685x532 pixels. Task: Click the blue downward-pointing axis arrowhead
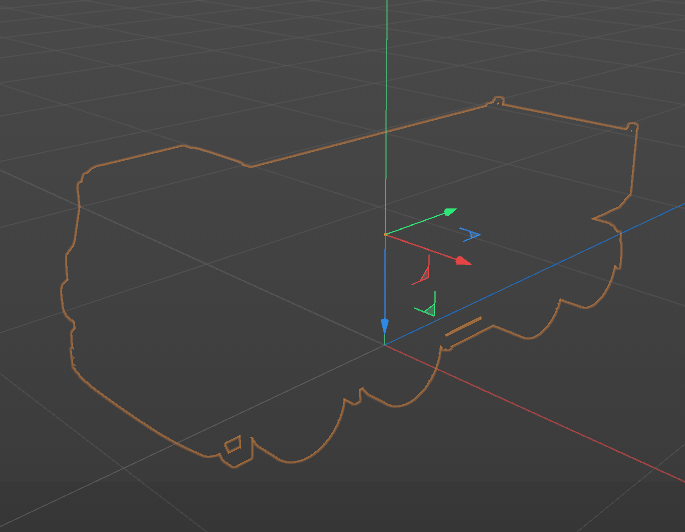point(384,326)
